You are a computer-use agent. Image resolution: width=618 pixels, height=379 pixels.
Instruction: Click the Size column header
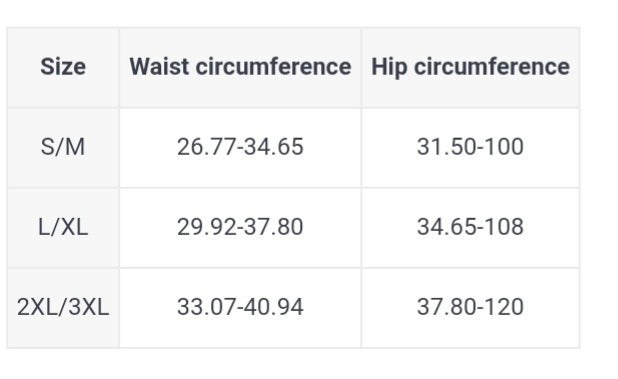click(63, 67)
